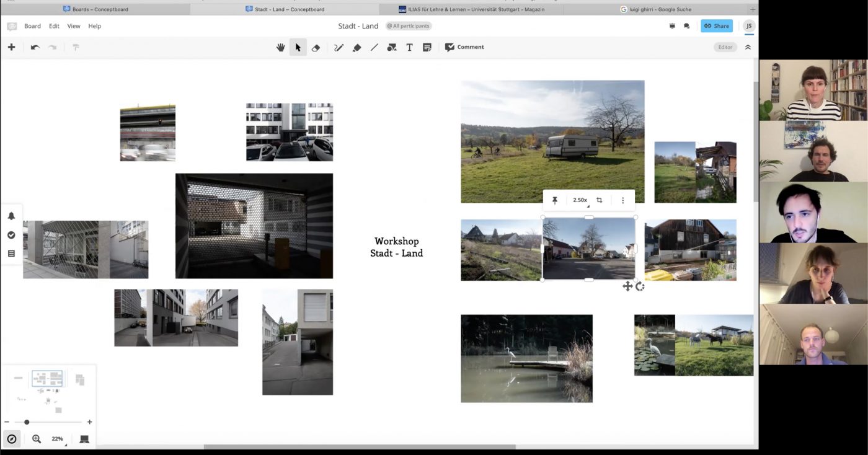Select the highlighter marker tool

click(356, 47)
